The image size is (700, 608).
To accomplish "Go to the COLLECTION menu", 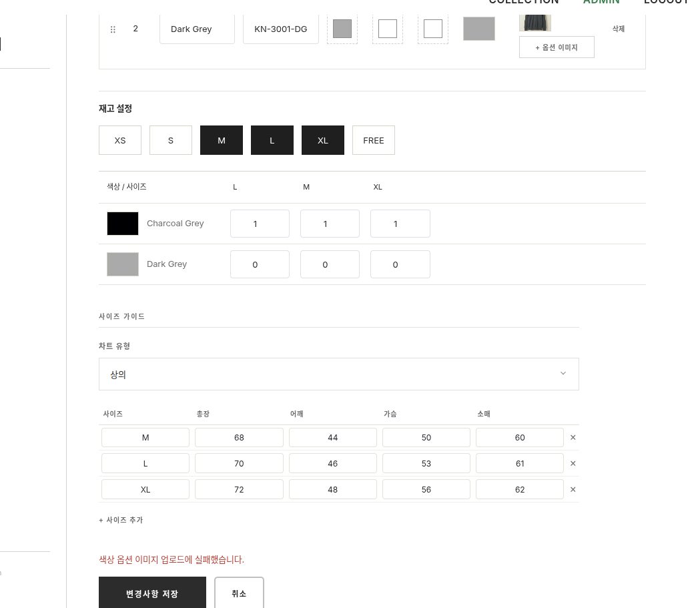I will 523,1.
